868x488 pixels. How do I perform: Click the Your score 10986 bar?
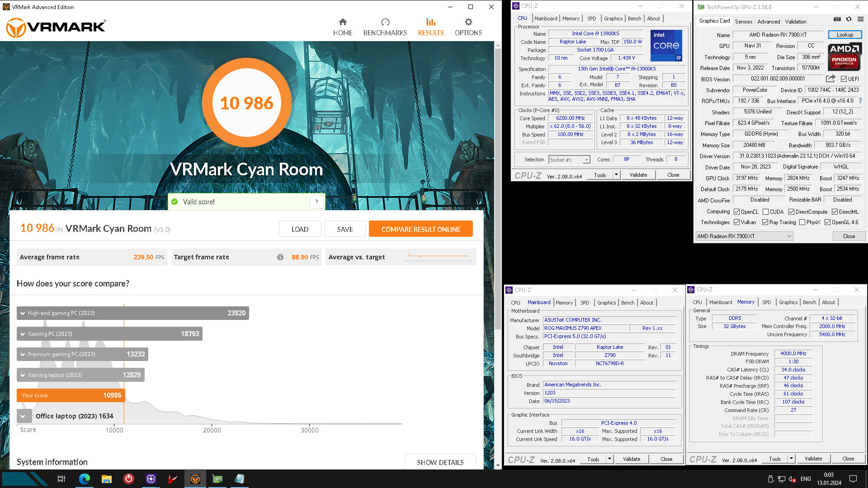pos(71,395)
